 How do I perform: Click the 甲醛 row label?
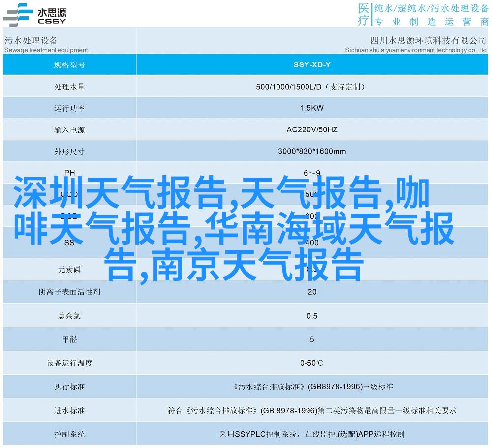[x=69, y=339]
